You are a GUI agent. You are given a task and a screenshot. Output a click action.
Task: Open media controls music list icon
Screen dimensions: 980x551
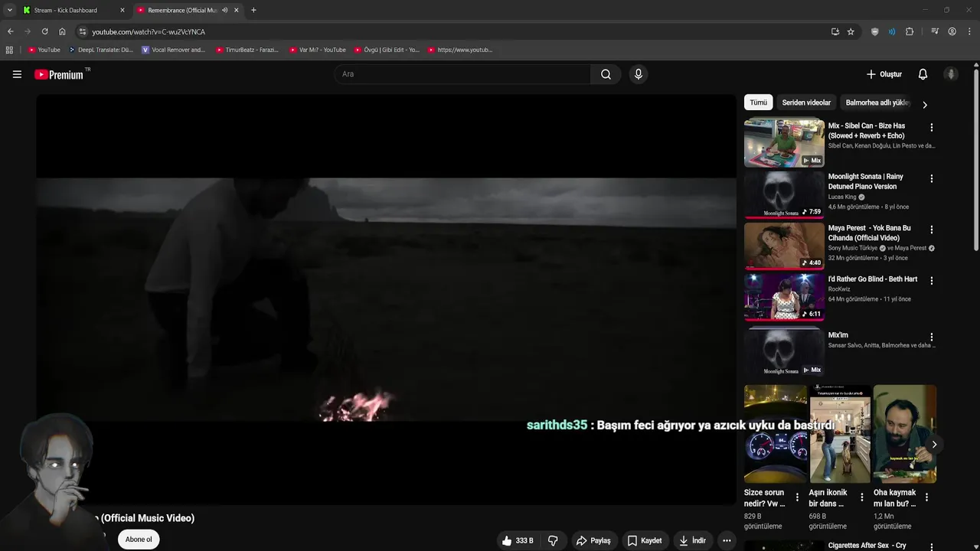[935, 31]
